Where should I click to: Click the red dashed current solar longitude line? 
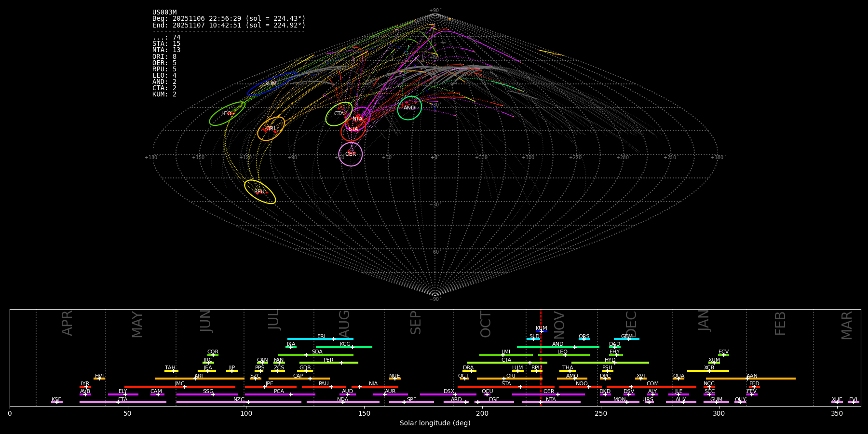point(541,366)
